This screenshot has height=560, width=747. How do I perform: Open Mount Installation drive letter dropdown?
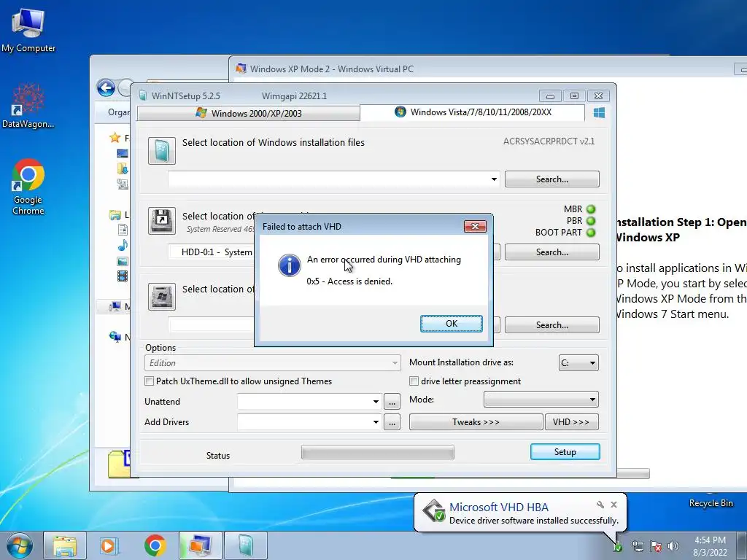tap(578, 363)
